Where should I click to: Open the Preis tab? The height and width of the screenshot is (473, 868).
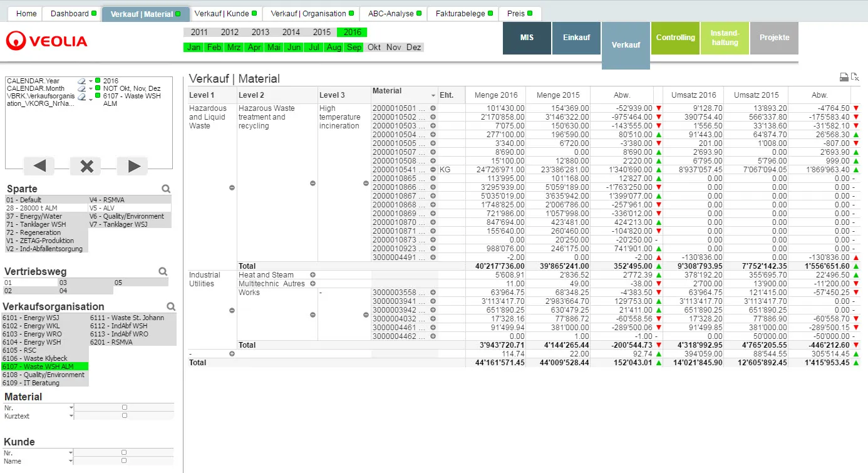pos(520,14)
